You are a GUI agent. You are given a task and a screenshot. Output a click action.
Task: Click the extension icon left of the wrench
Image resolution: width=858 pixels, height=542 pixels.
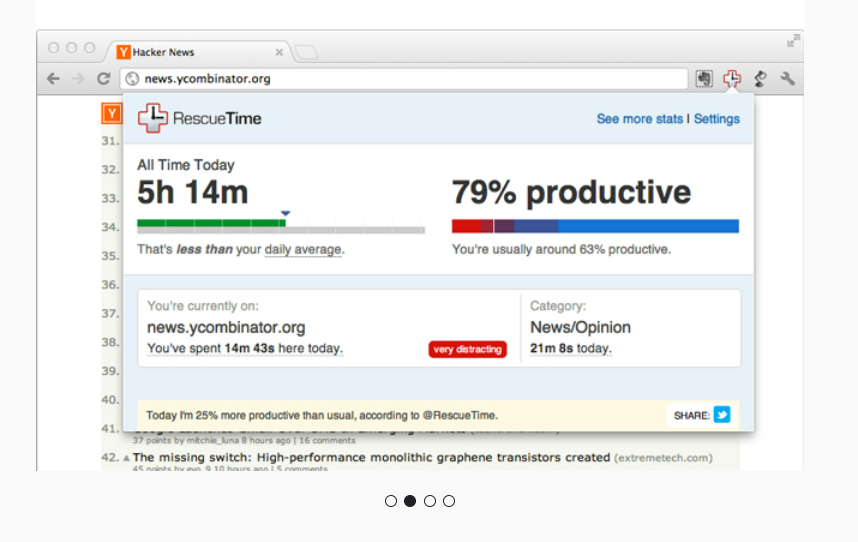[760, 79]
